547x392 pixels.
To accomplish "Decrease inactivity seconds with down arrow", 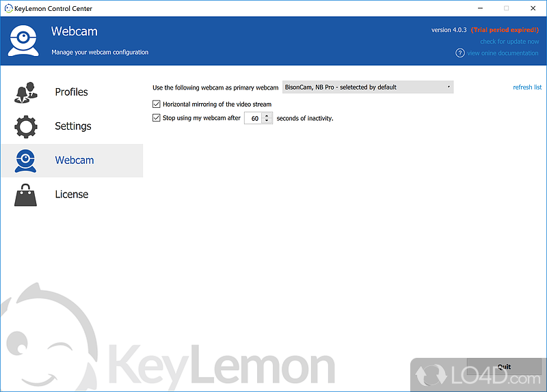I will 267,121.
